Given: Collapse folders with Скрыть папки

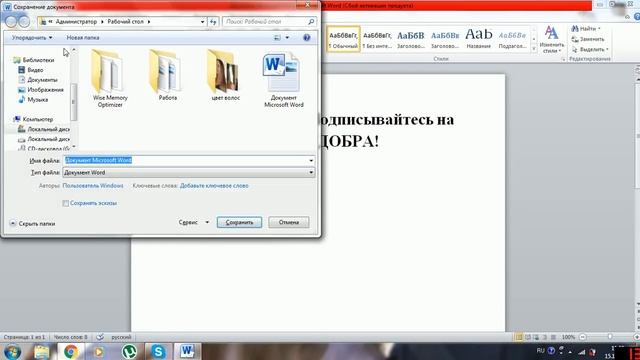Looking at the screenshot, I should pos(33,224).
